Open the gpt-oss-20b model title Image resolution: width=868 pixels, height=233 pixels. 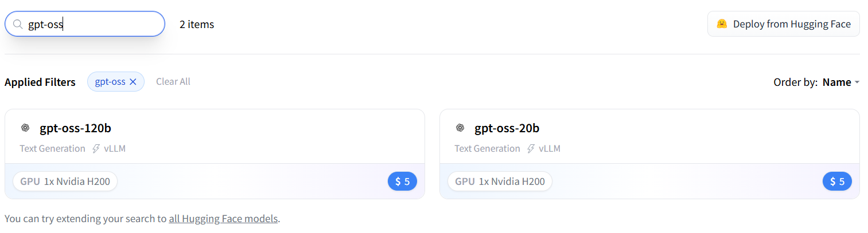tap(507, 128)
